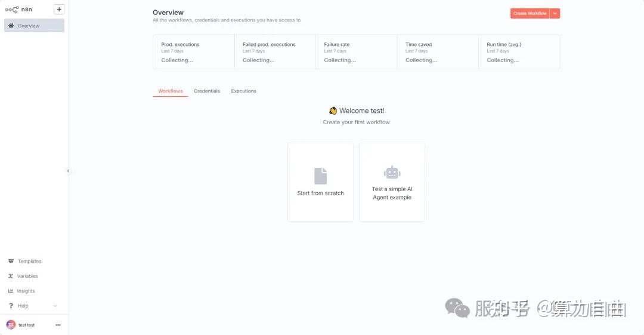Open the Templates sidebar item
Screen dimensions: 644x335
29,262
